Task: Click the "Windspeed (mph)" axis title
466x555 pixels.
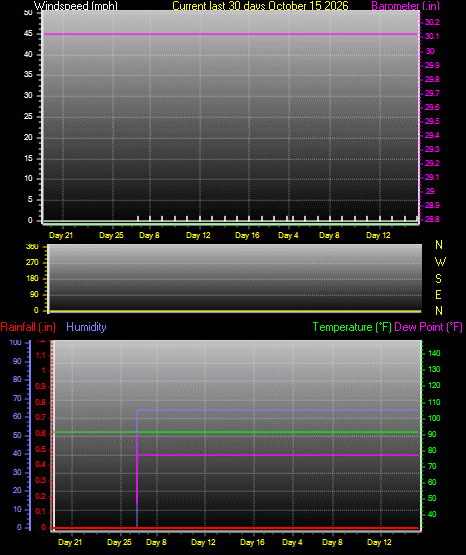Action: coord(76,6)
